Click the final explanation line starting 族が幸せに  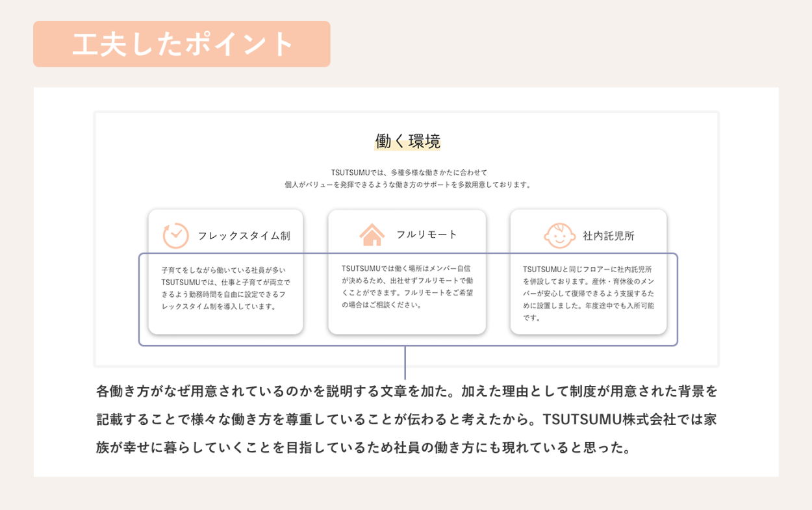click(x=364, y=448)
